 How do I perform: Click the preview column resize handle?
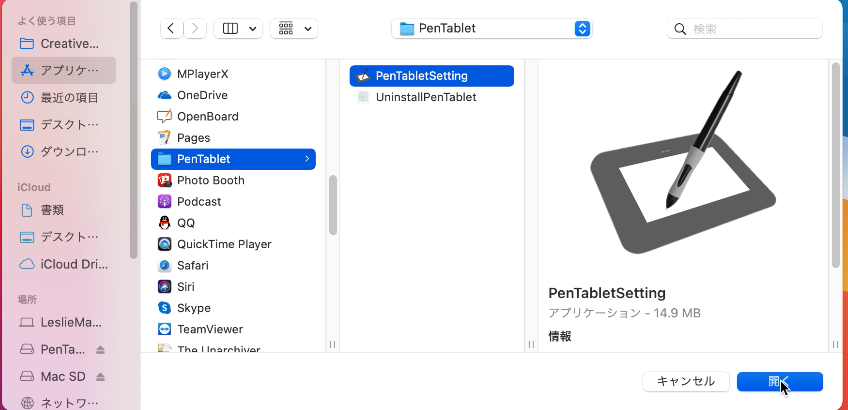[x=836, y=345]
